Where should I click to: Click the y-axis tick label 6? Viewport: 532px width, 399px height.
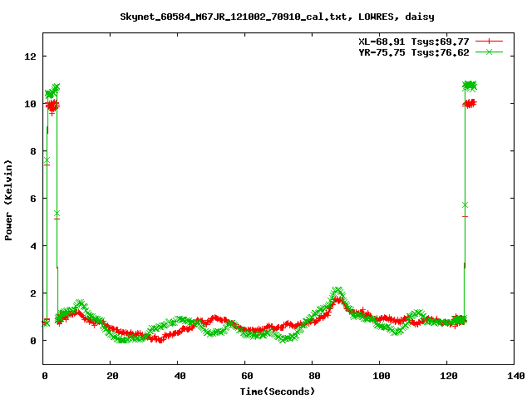(x=33, y=199)
